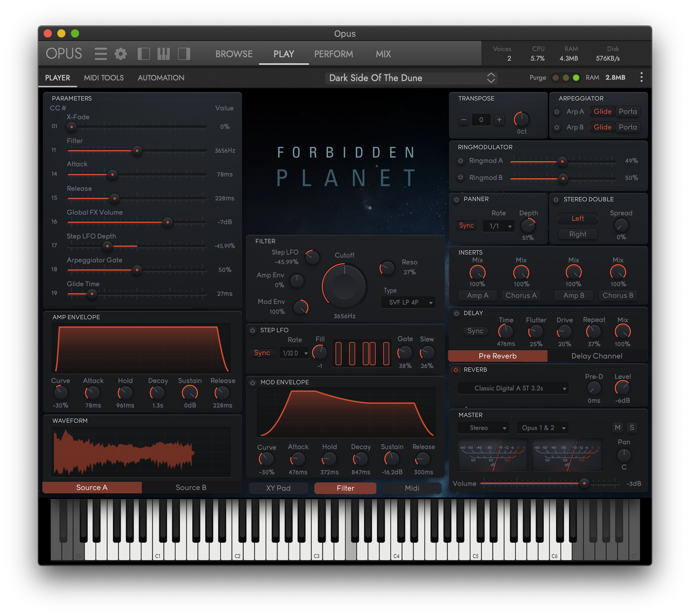Click the master Volume slider handle
Screen dimensions: 690x616
click(x=584, y=483)
